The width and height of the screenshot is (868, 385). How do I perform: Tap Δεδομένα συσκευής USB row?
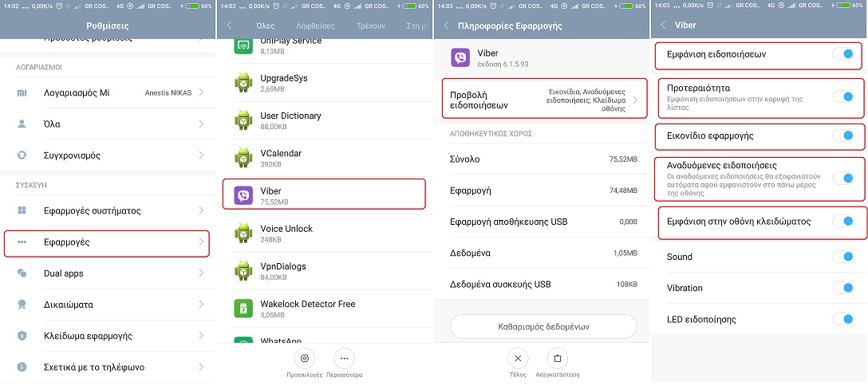point(542,285)
